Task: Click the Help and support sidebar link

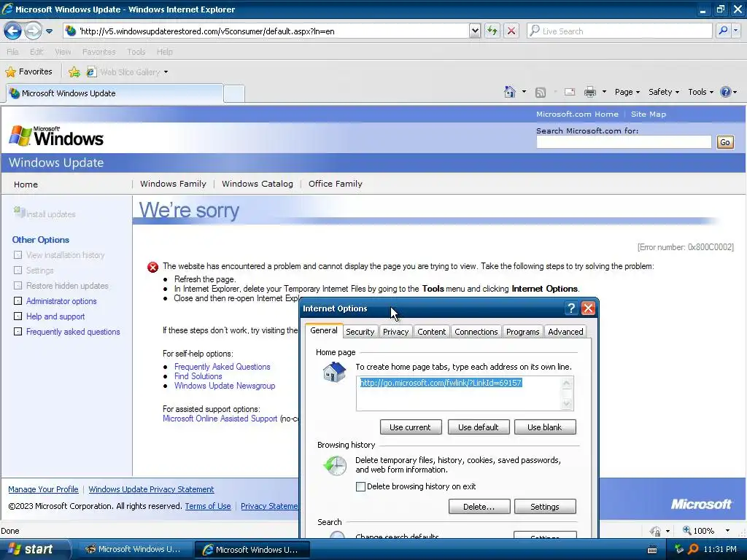Action: (55, 316)
